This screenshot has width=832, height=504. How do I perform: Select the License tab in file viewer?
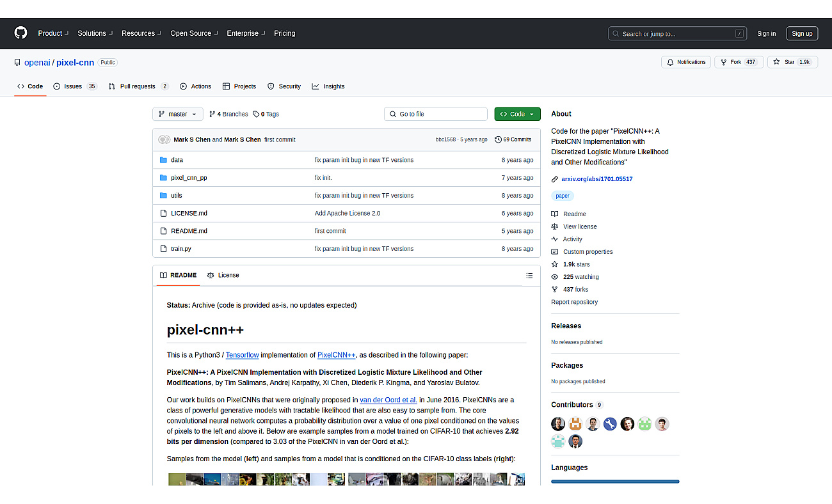coord(223,275)
